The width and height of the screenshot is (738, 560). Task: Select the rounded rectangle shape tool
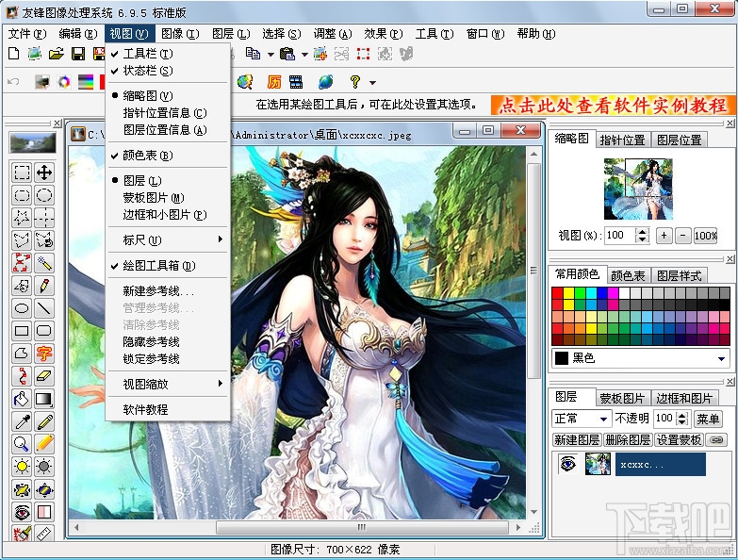(44, 331)
